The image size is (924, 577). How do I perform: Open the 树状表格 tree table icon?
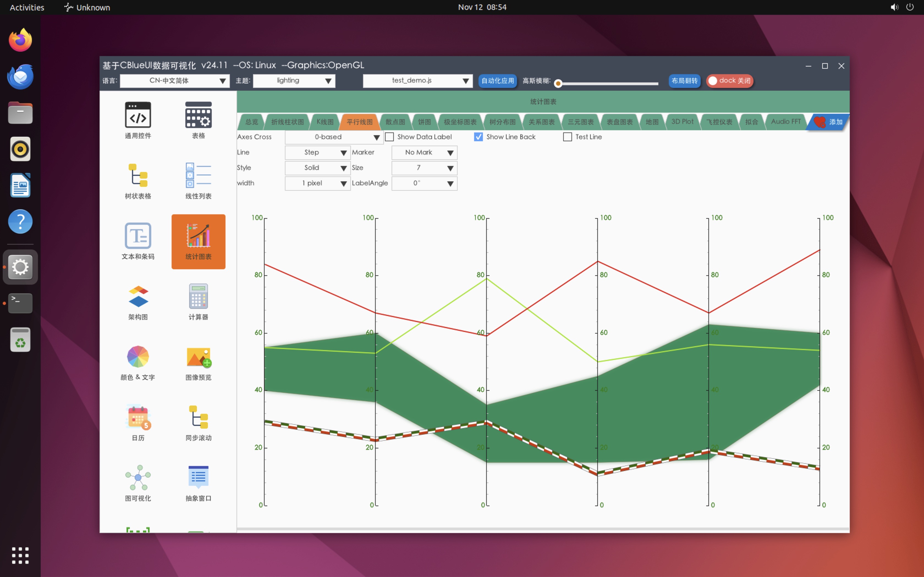pos(138,176)
